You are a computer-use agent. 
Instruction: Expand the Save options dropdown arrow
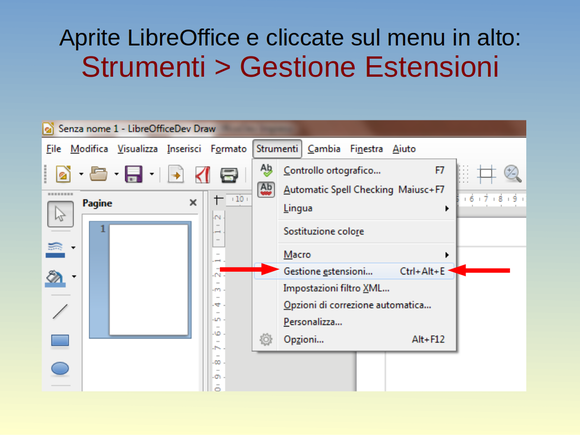[x=152, y=174]
